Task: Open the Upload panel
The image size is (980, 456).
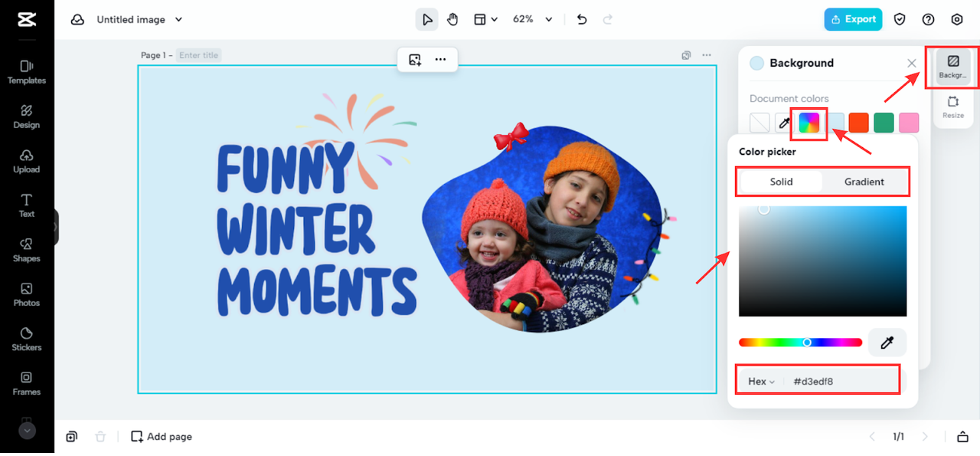Action: click(27, 161)
